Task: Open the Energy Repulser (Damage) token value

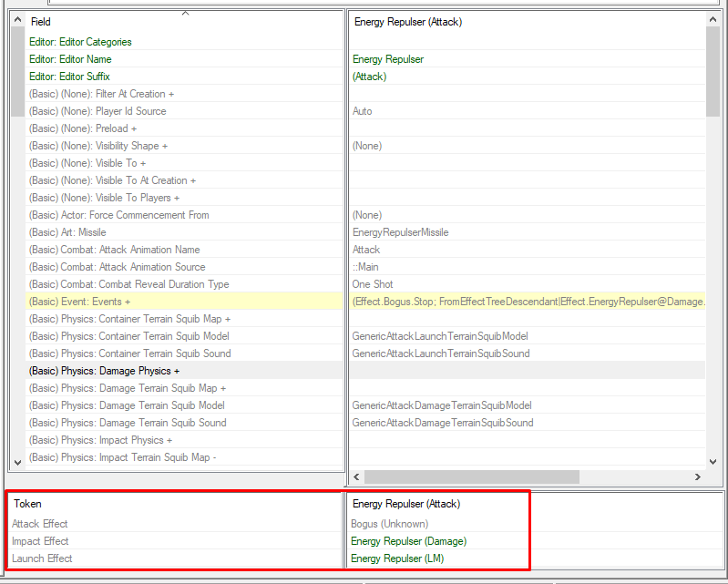Action: (408, 541)
